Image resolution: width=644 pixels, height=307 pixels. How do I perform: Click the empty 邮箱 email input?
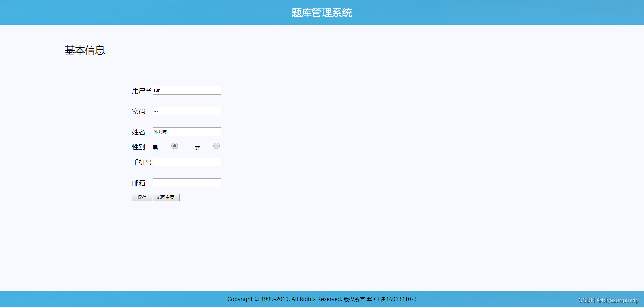point(187,183)
